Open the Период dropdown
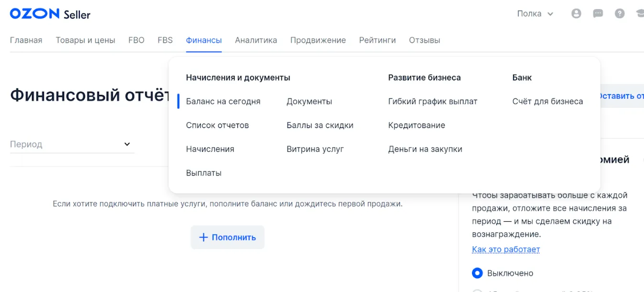Viewport: 644px width, 292px height. pos(72,144)
